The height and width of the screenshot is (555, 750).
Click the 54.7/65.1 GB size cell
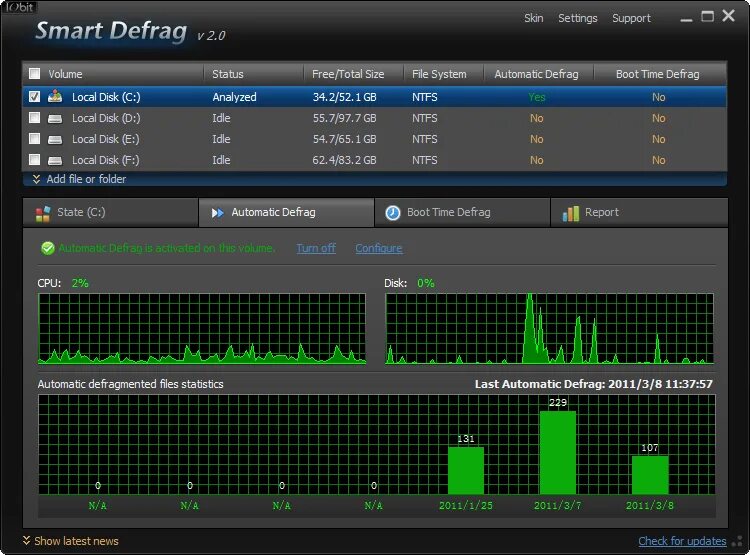tap(344, 139)
